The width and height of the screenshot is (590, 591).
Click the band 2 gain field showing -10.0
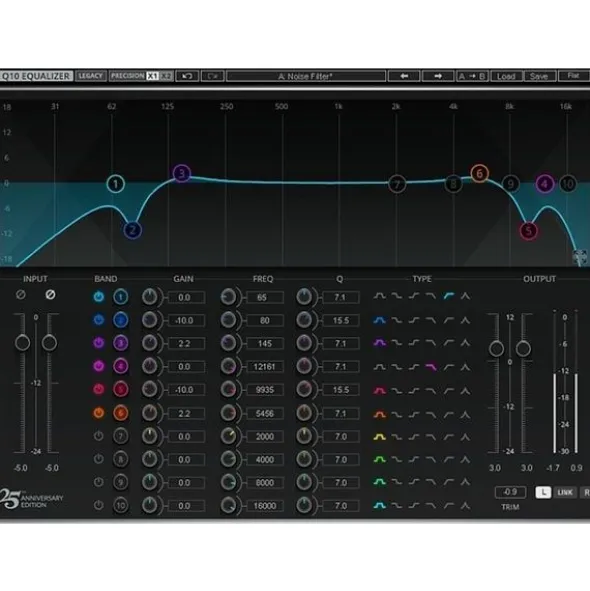(x=186, y=320)
